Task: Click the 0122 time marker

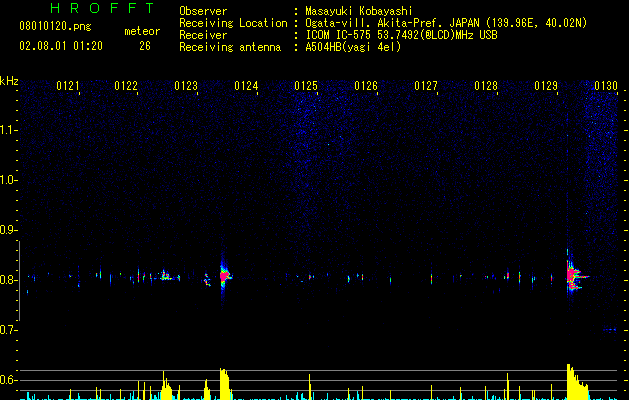Action: click(x=126, y=86)
